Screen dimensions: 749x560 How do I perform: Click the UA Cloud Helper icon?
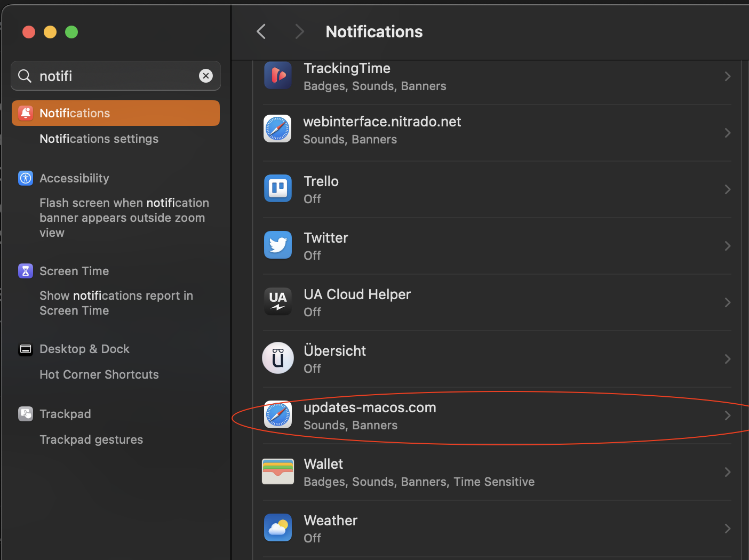click(x=278, y=301)
